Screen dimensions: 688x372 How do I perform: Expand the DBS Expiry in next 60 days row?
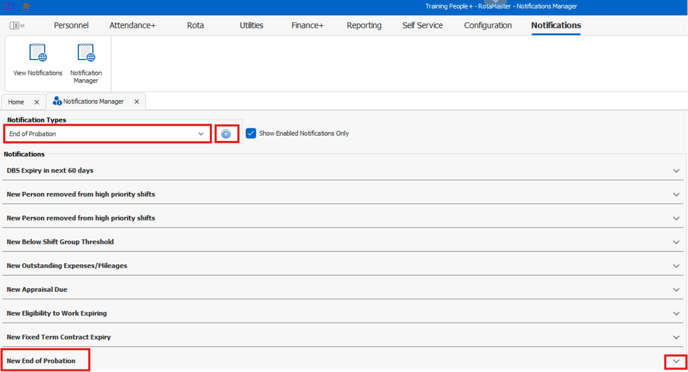(x=676, y=171)
